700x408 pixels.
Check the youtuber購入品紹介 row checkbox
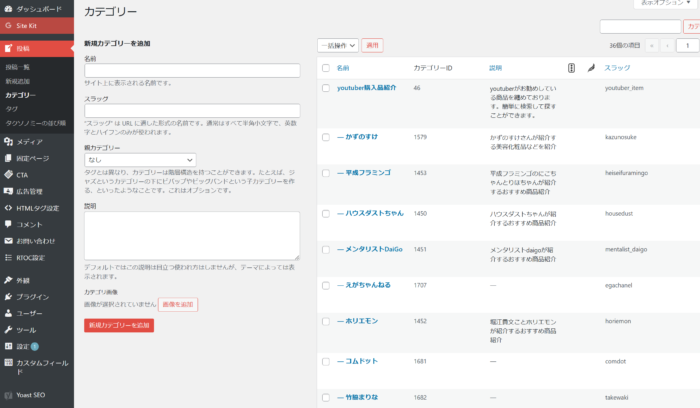click(x=326, y=88)
